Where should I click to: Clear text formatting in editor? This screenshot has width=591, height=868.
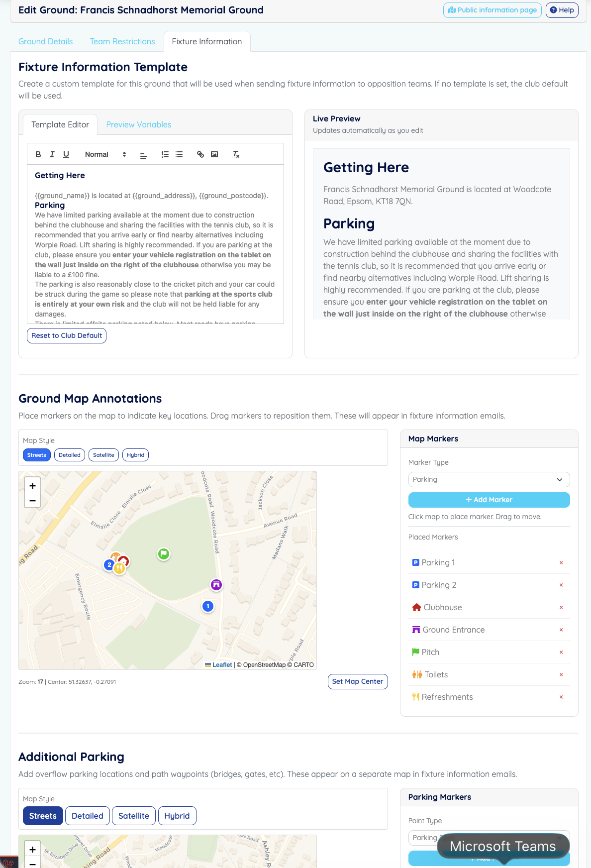coord(236,154)
